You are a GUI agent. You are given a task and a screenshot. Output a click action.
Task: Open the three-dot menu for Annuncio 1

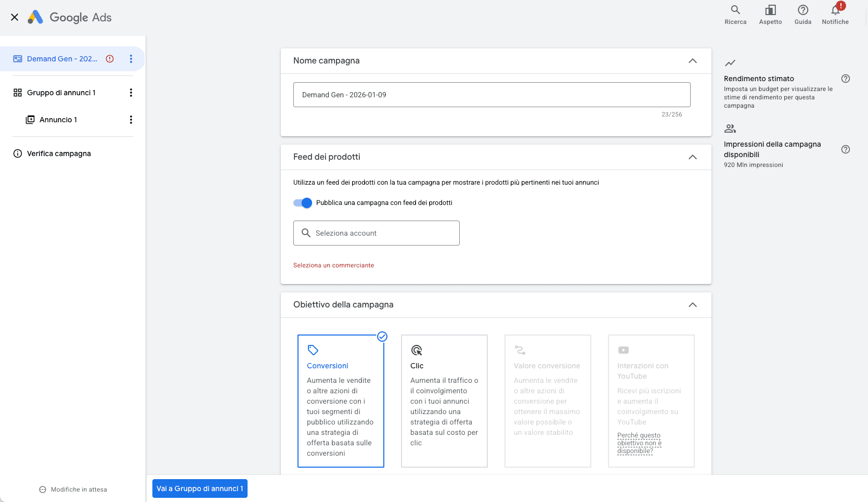tap(131, 120)
